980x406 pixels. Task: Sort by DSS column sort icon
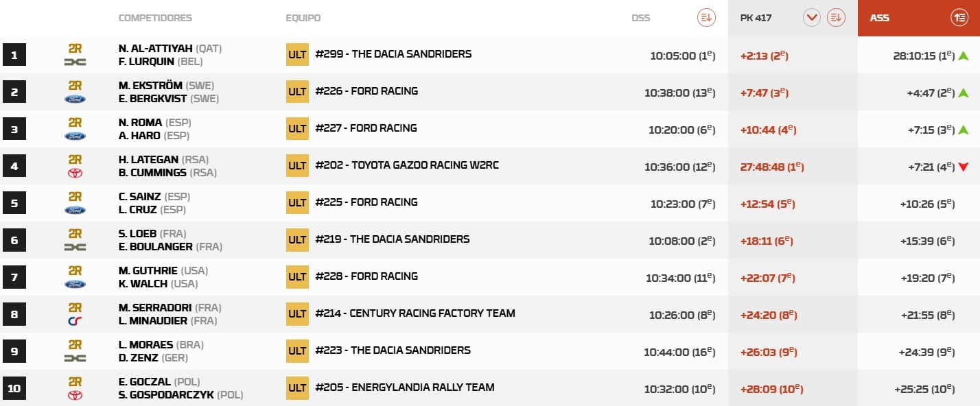point(706,18)
